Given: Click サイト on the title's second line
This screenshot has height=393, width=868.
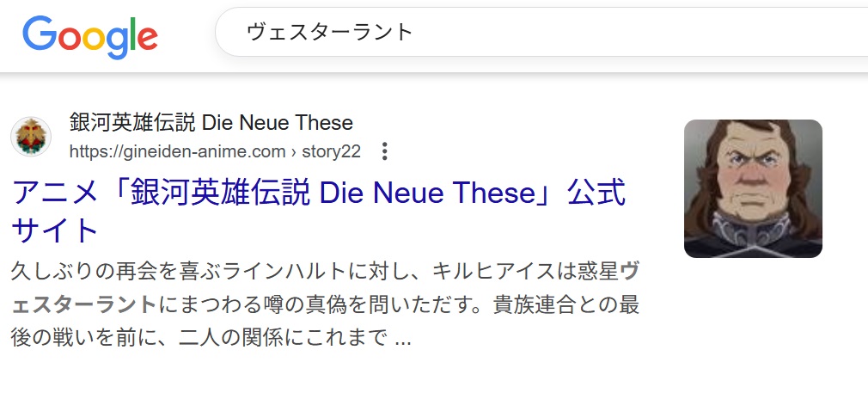Looking at the screenshot, I should pyautogui.click(x=55, y=230).
